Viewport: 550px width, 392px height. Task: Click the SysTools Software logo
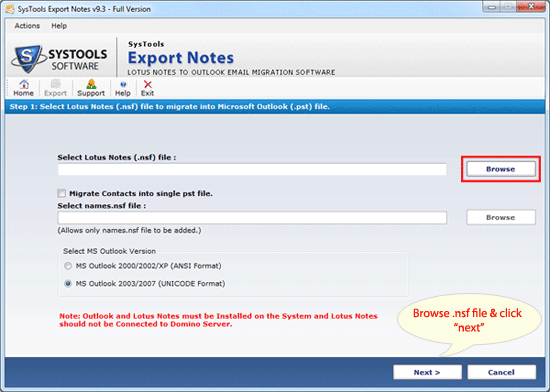59,59
